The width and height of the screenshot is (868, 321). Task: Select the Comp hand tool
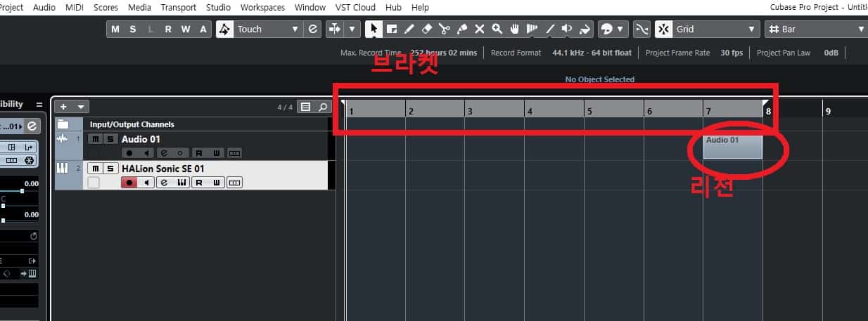coord(514,29)
